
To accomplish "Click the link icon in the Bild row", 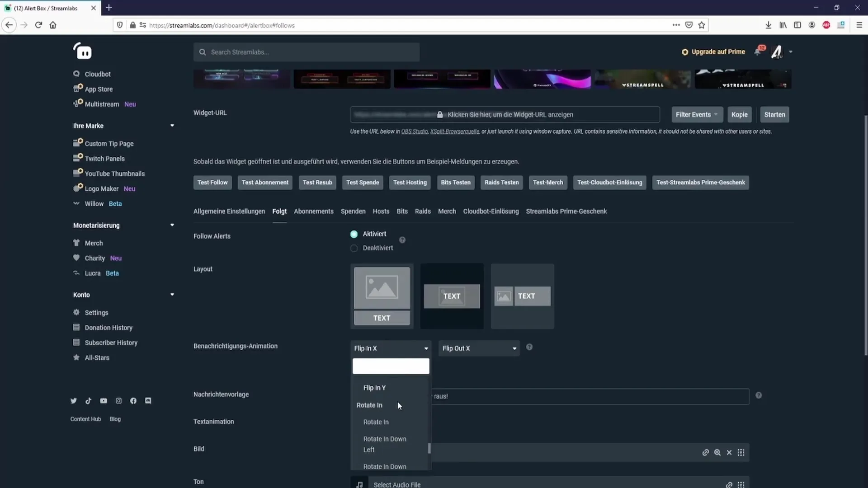I will click(705, 452).
